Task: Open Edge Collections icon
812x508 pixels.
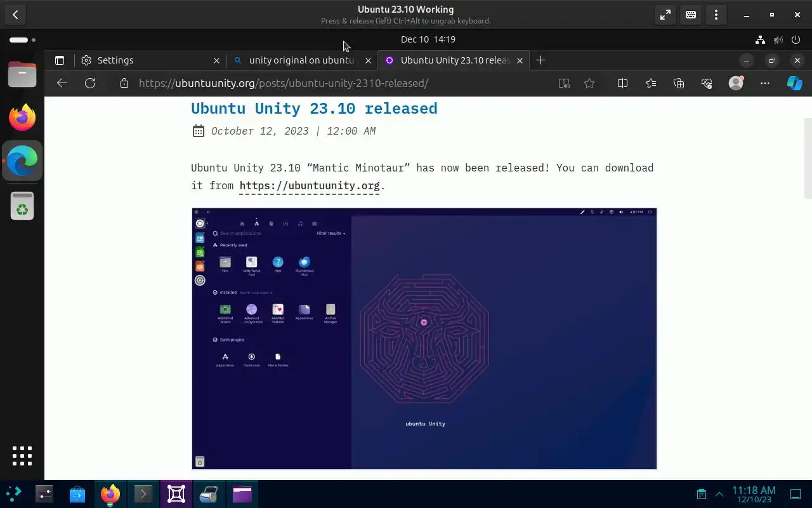Action: point(679,83)
